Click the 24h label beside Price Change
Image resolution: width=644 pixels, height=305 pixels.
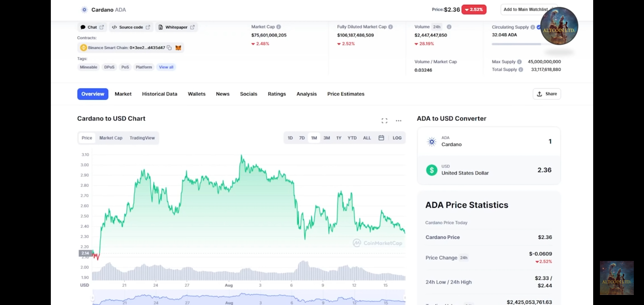pos(464,258)
